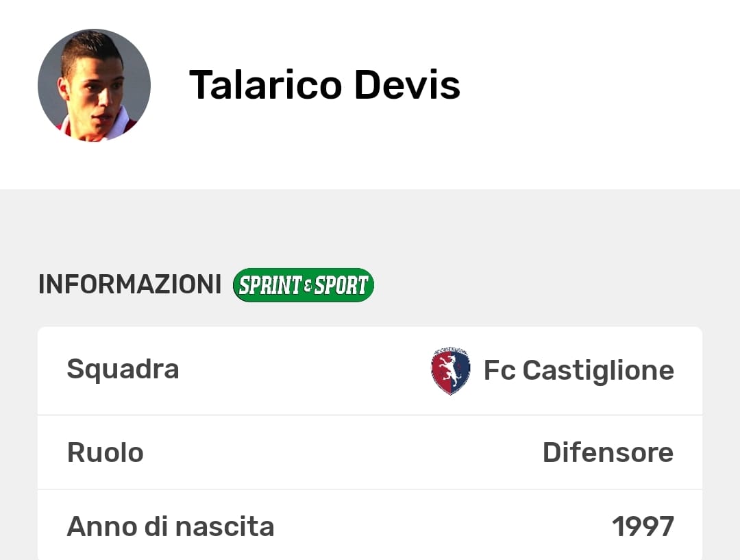Follow the "Castiglione" team name link
The height and width of the screenshot is (560, 740).
[x=598, y=371]
